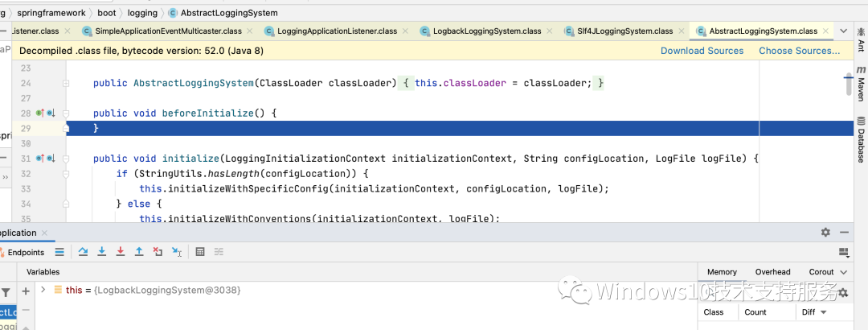Switch to LoggingApplicationListener.class tab
The height and width of the screenshot is (330, 868).
337,31
